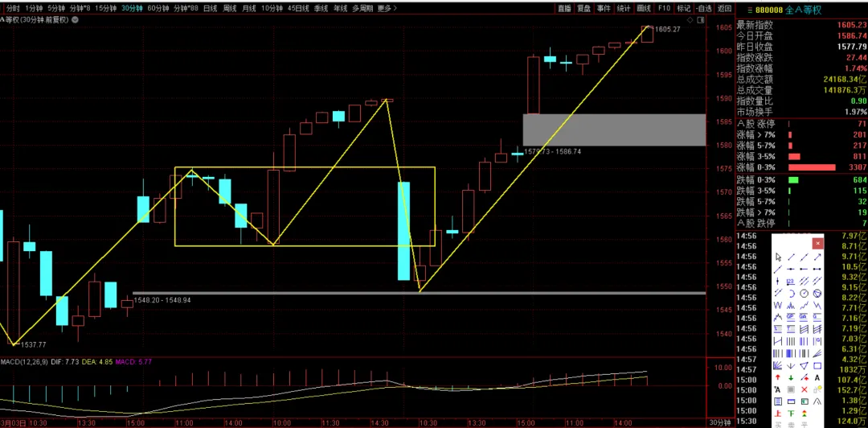Click the 复盘 review button

click(x=584, y=8)
